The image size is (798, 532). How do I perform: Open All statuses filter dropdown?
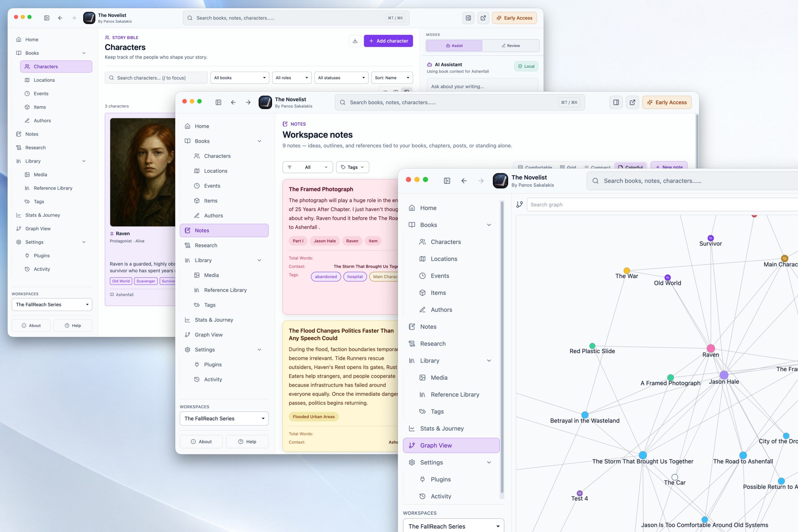[x=341, y=78]
